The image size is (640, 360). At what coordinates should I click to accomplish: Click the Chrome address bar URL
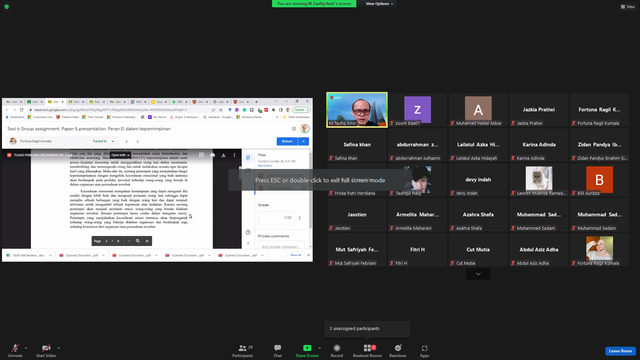(x=110, y=110)
